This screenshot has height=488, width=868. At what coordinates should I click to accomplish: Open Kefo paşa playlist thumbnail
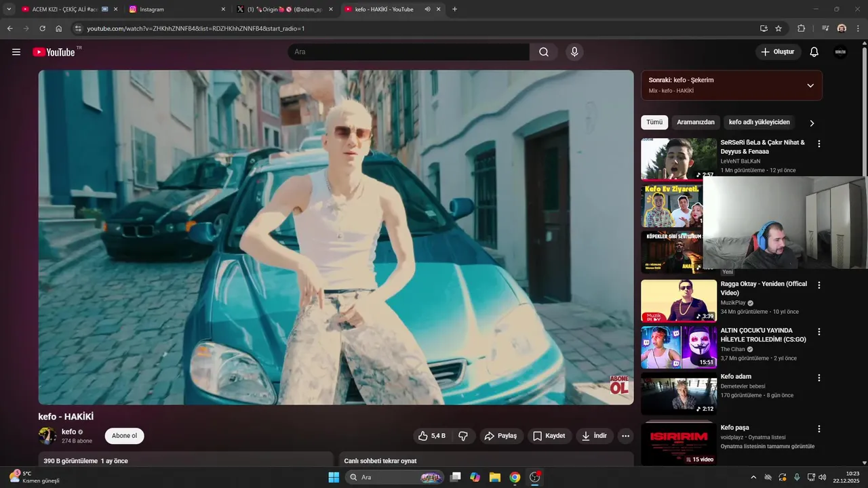pos(679,445)
